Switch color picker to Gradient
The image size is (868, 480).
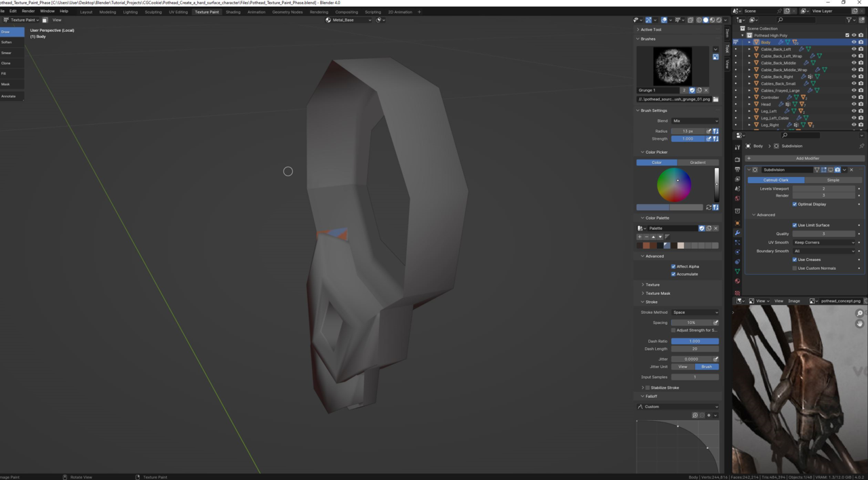point(698,163)
